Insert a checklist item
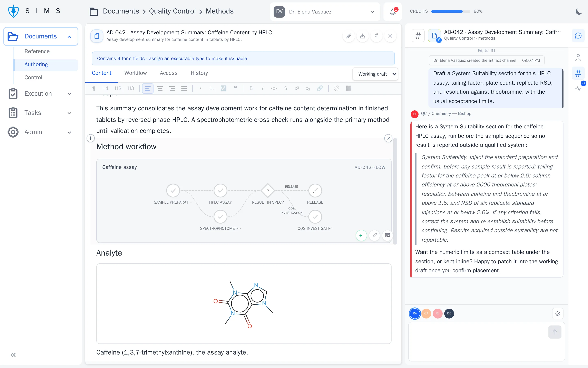Image resolution: width=588 pixels, height=368 pixels. [x=223, y=88]
